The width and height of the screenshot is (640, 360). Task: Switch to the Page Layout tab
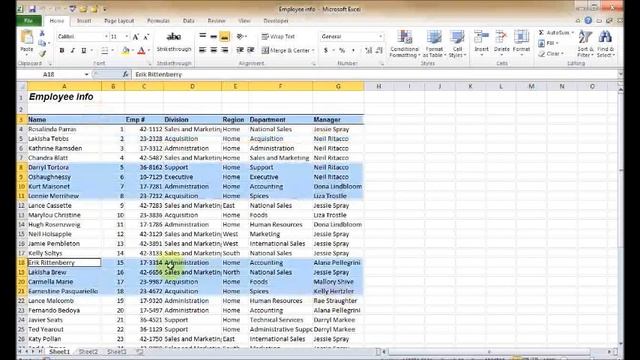pyautogui.click(x=119, y=20)
